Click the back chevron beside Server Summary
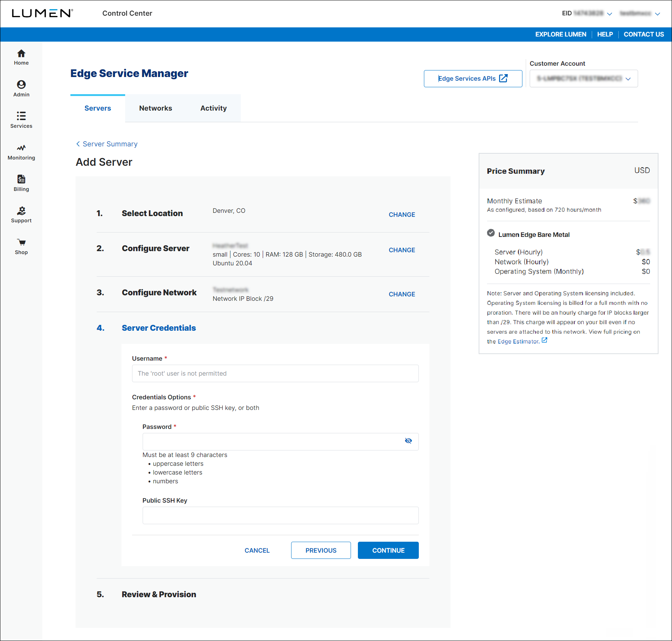Image resolution: width=672 pixels, height=641 pixels. [78, 144]
